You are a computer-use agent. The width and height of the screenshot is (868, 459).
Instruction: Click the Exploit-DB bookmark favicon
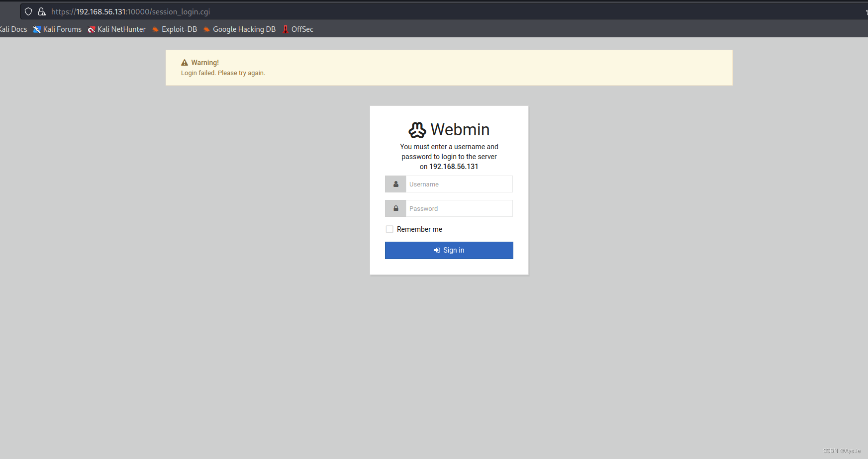156,29
